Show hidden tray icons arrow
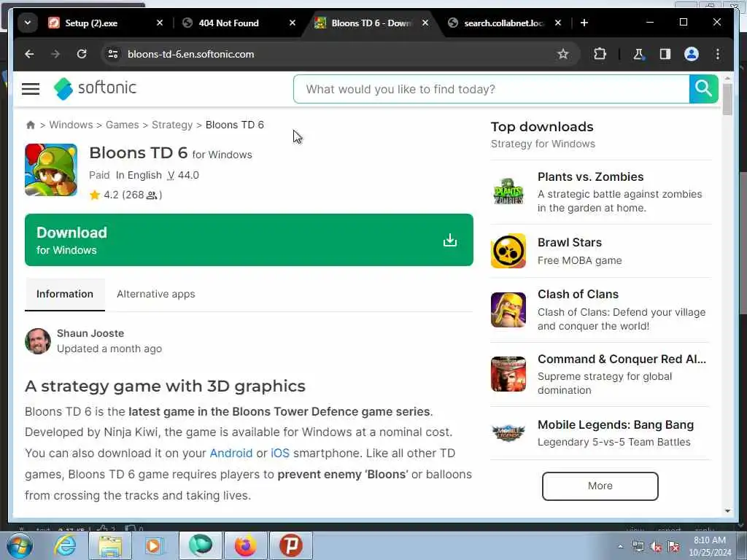Image resolution: width=747 pixels, height=560 pixels. [620, 547]
